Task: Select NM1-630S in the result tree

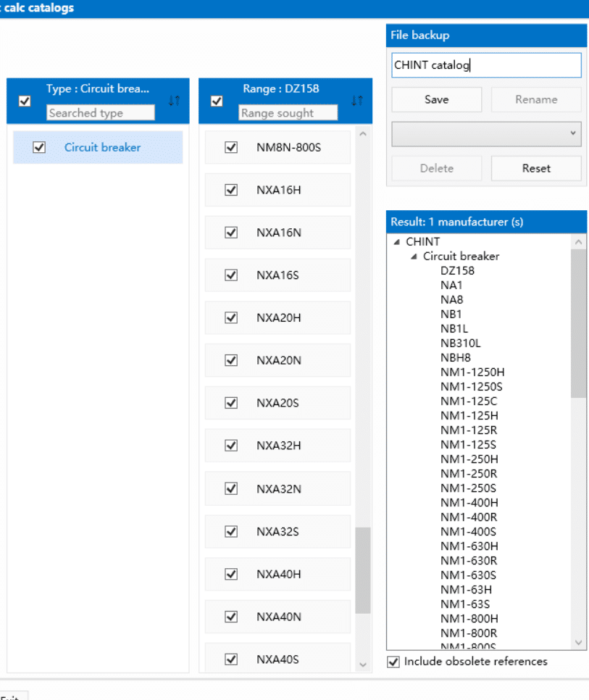Action: (469, 575)
